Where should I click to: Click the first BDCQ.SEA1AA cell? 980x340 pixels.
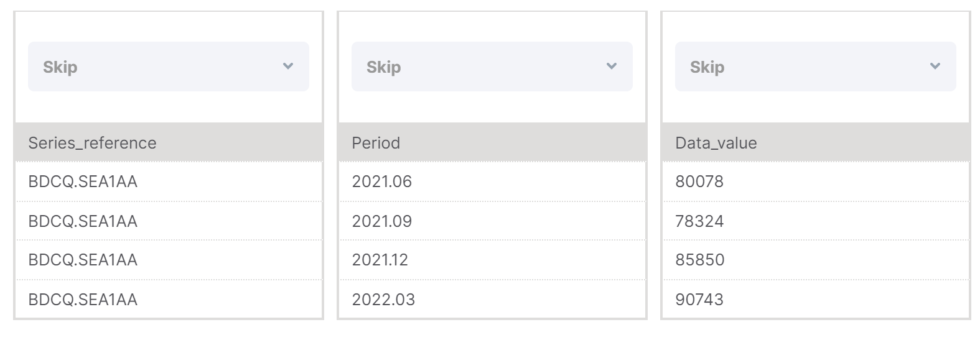coord(169,181)
